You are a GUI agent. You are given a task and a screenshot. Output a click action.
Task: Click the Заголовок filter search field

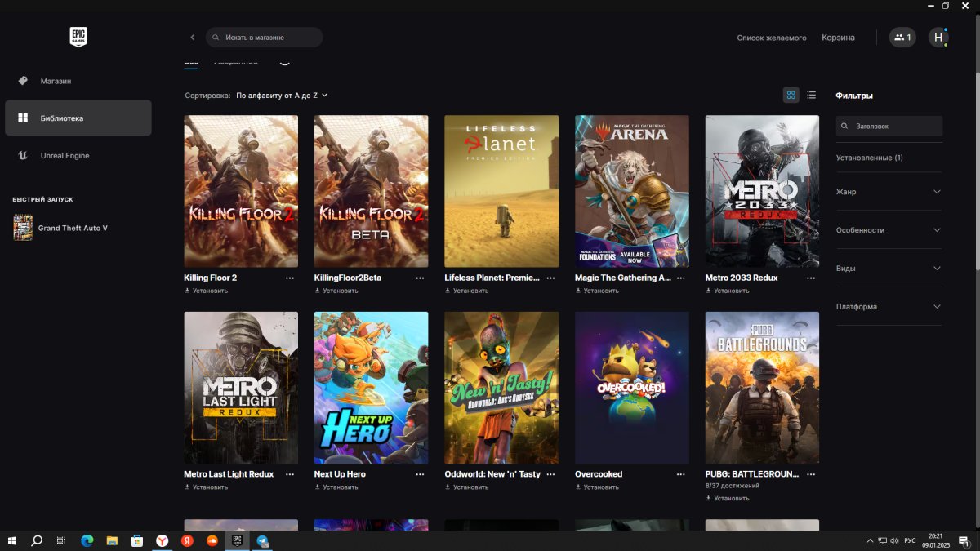(889, 127)
